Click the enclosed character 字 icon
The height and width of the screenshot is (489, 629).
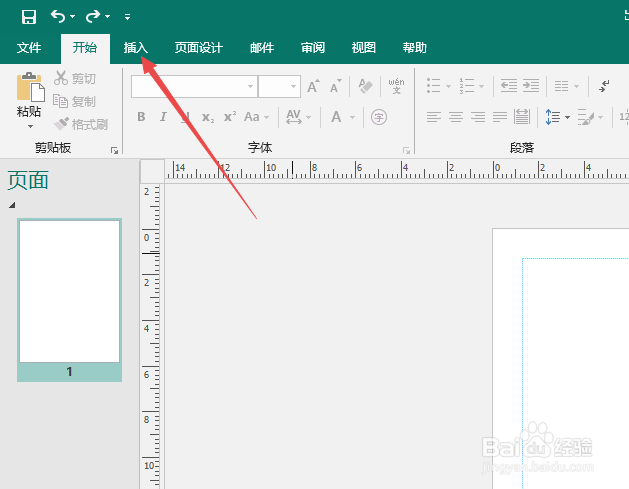[x=379, y=117]
